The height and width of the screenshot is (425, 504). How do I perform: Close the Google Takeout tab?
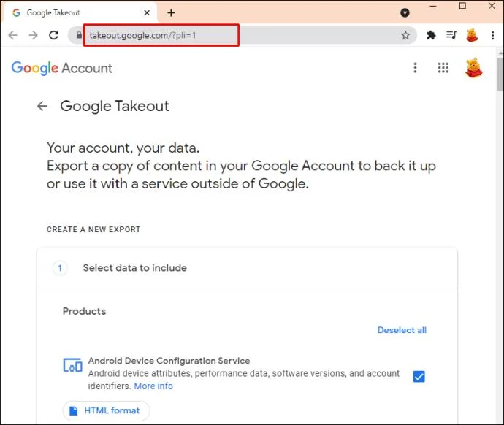coord(147,13)
